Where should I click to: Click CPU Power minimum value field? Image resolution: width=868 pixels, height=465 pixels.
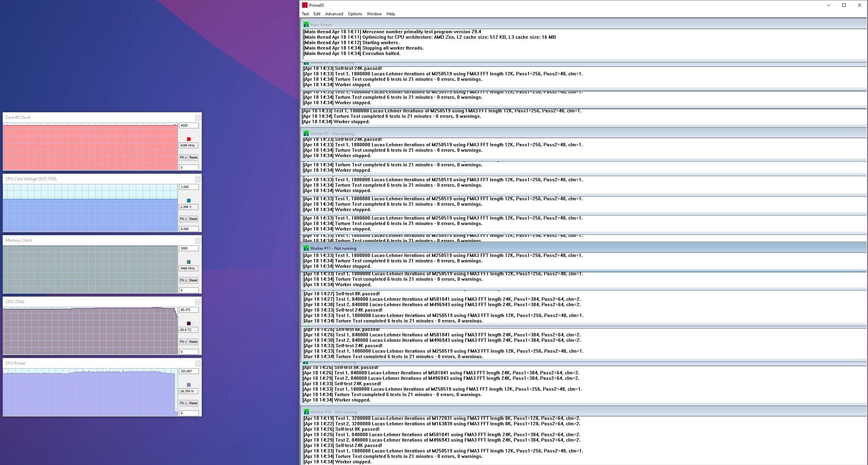[189, 413]
